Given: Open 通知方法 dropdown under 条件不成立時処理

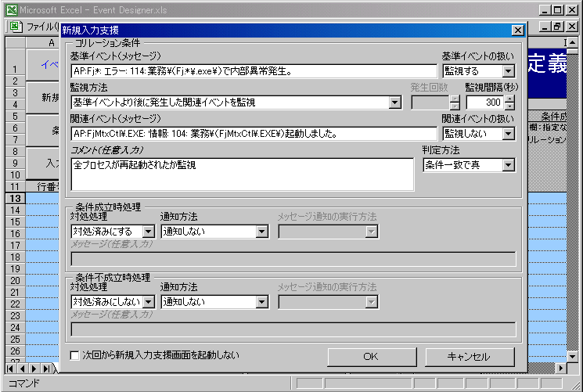Looking at the screenshot, I should (x=261, y=301).
